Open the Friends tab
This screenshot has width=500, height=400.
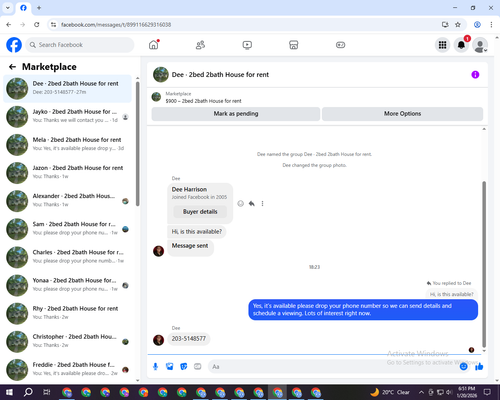tap(200, 45)
